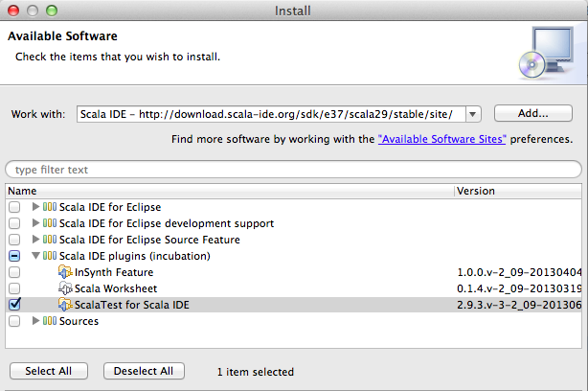The image size is (588, 391).
Task: Click the InSynth Feature plugin icon
Action: (x=65, y=272)
